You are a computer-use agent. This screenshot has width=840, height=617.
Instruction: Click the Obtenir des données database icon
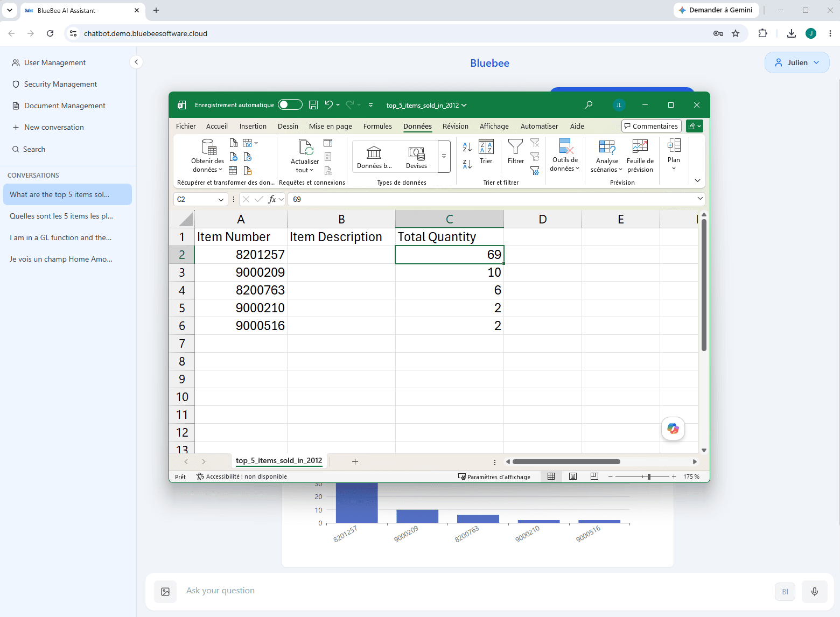[208, 147]
